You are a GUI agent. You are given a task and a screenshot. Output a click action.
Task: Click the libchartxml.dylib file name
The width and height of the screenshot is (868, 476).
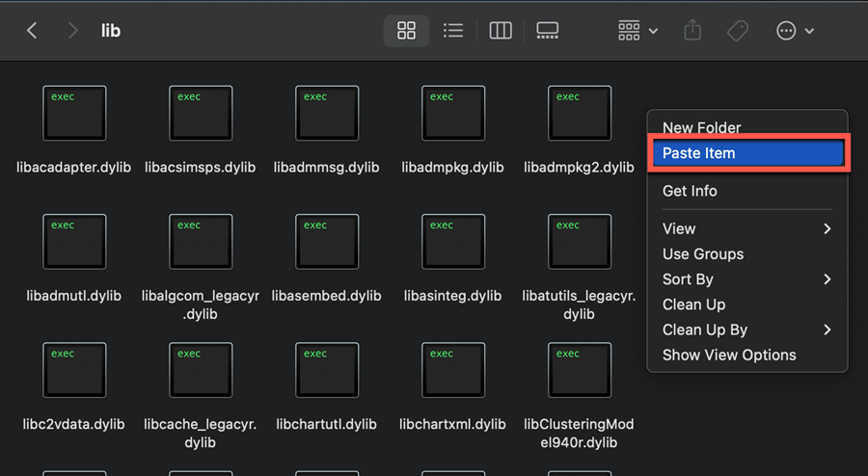click(453, 424)
